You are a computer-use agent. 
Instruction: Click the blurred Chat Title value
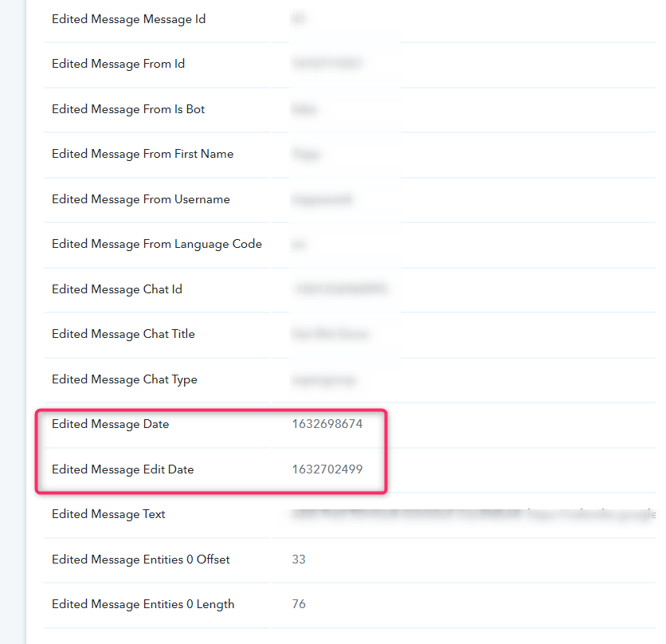[x=330, y=335]
